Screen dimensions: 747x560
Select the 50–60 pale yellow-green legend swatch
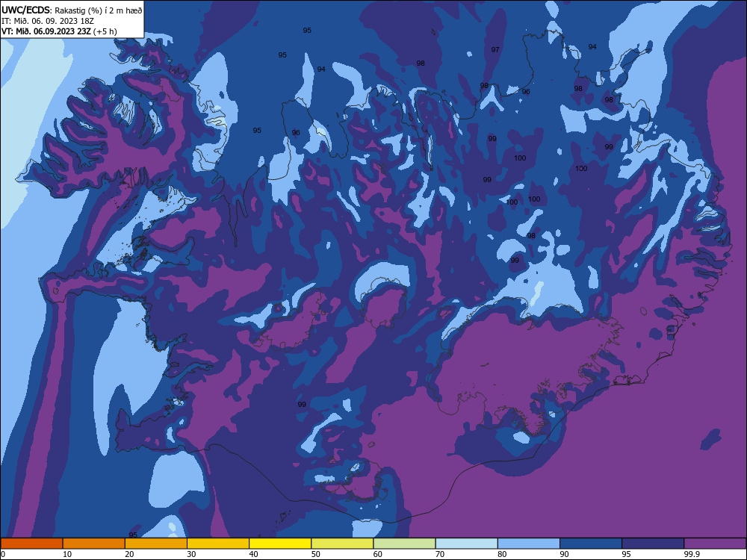[343, 544]
